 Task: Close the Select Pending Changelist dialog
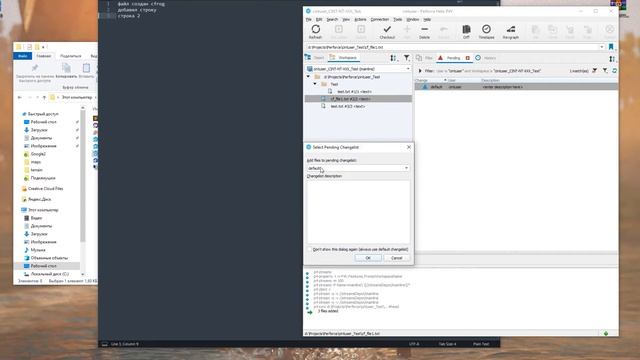pos(409,147)
